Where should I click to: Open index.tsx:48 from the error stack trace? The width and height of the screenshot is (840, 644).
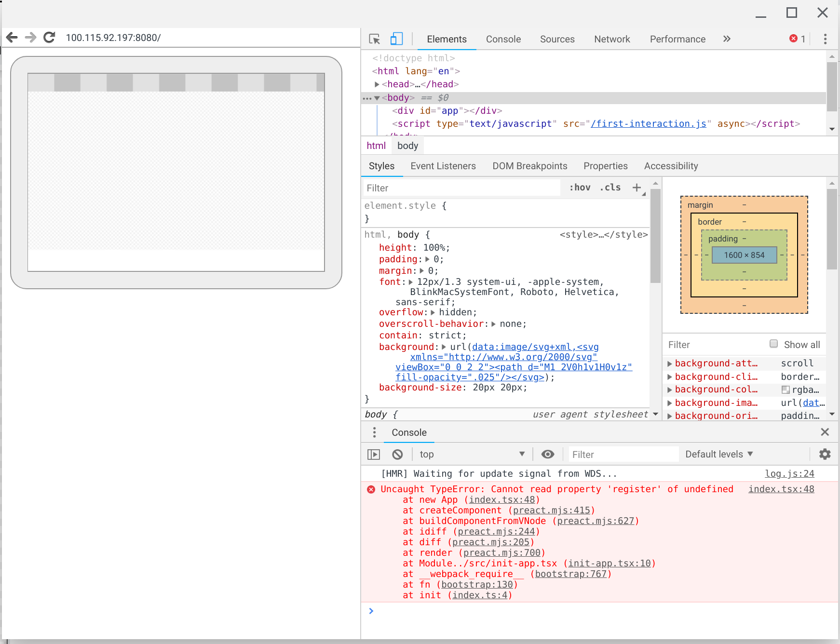pos(781,489)
